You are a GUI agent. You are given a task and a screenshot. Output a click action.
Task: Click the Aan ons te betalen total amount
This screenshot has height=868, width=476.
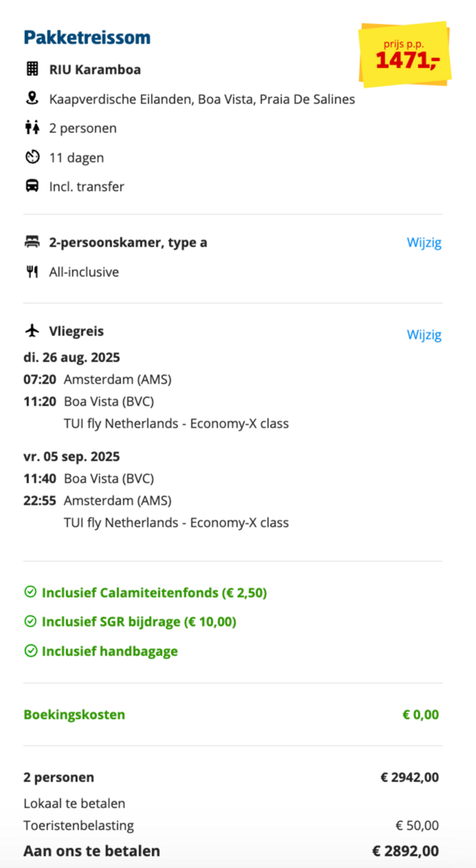coord(405,851)
